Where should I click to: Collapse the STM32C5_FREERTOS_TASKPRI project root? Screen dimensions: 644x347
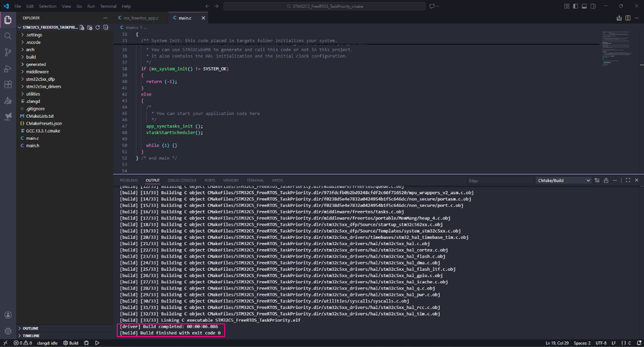(x=47, y=28)
